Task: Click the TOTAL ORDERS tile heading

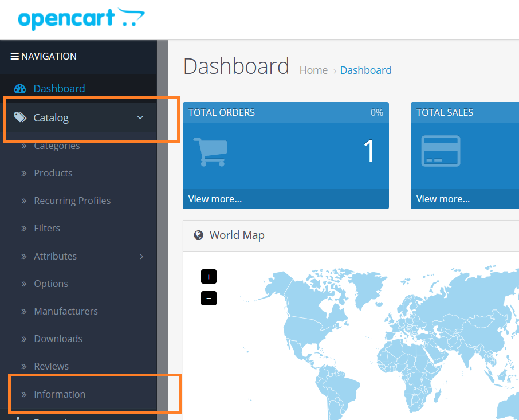Action: point(222,112)
